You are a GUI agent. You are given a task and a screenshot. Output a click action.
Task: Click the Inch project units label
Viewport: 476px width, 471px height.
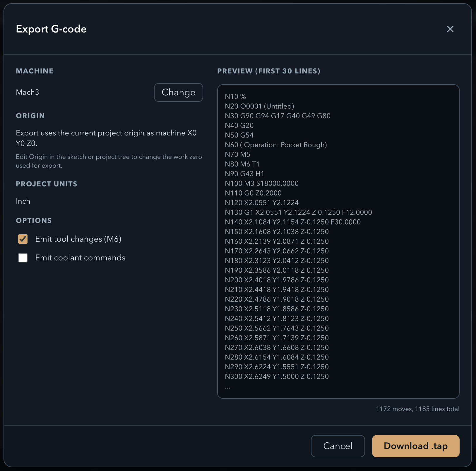tap(23, 201)
